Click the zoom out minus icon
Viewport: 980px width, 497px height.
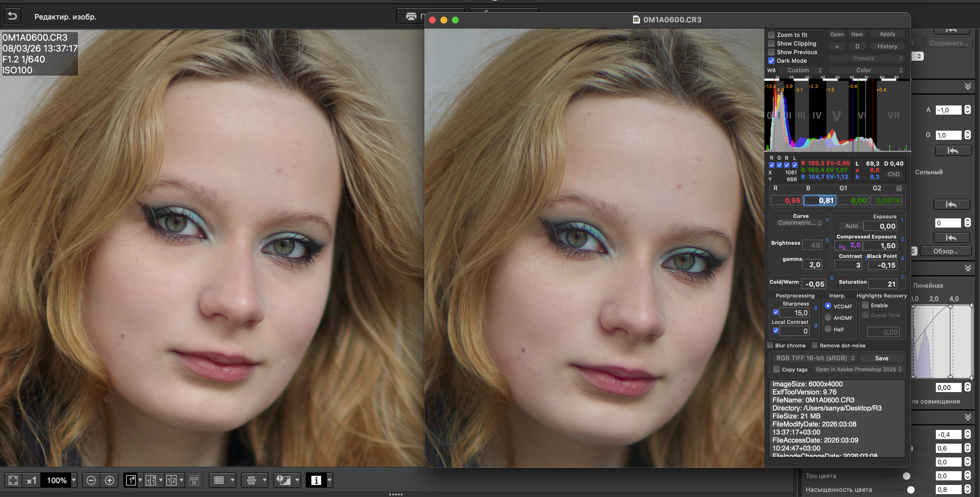tap(91, 480)
